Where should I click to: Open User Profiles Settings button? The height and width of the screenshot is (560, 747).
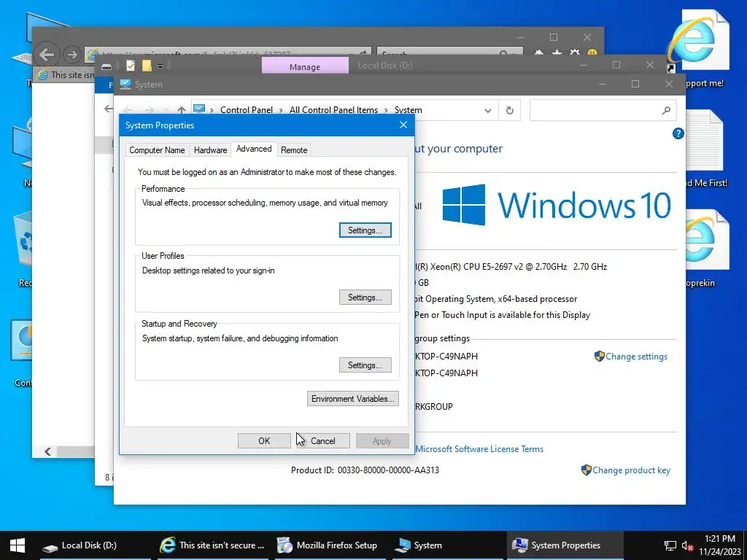365,297
